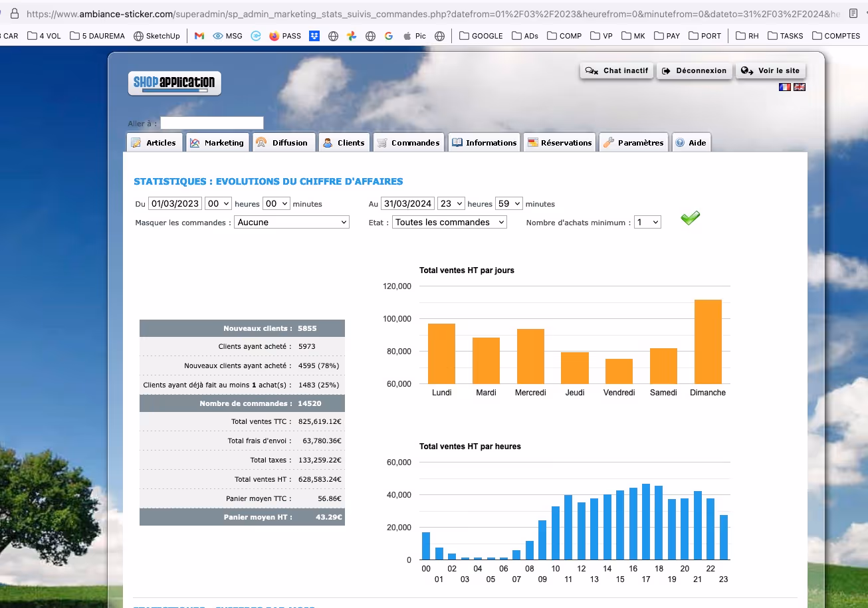The height and width of the screenshot is (608, 868).
Task: Click the Voir le site button
Action: 771,70
